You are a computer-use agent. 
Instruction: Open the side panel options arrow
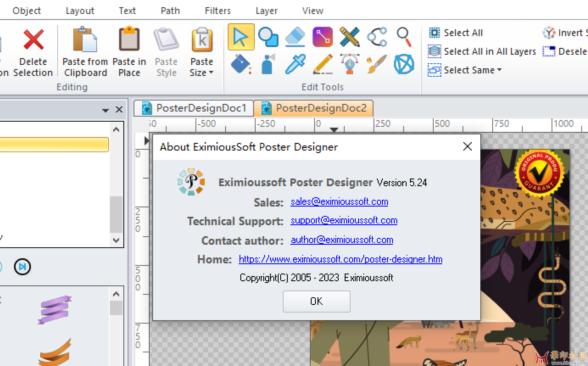click(x=106, y=110)
